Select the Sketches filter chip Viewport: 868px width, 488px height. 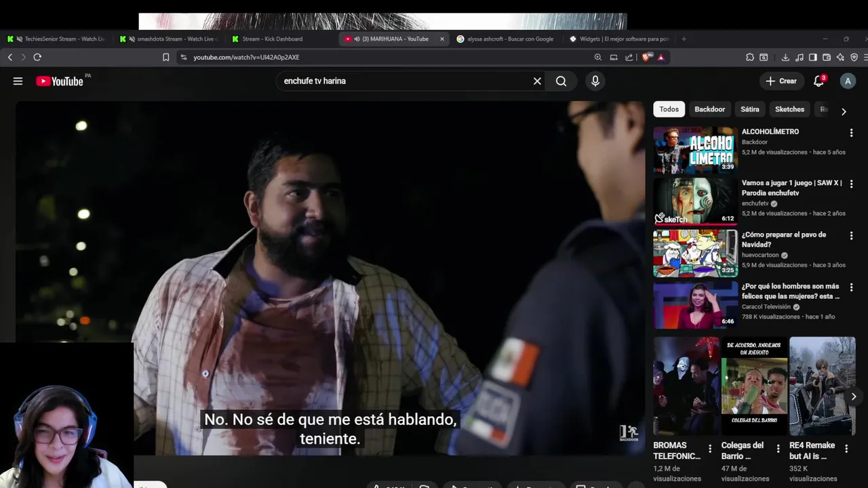789,109
